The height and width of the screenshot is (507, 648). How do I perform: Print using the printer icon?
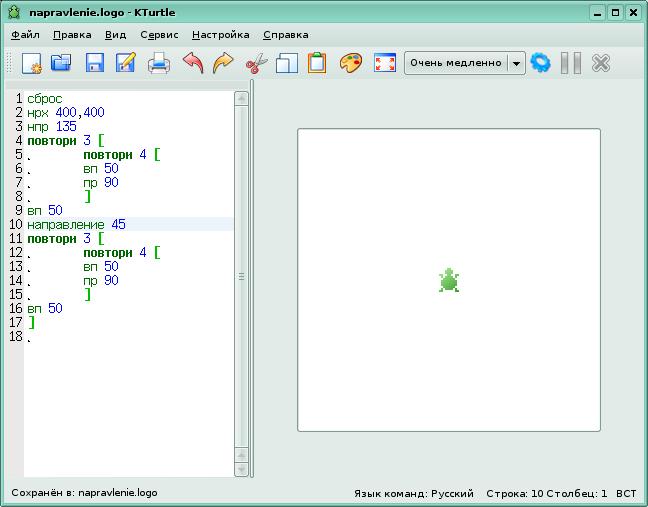159,64
